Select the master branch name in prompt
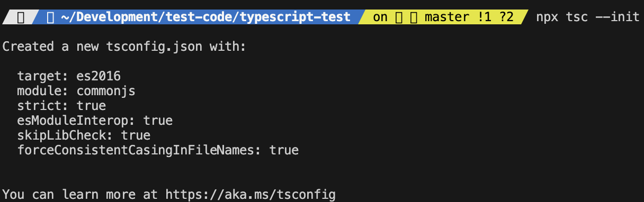 448,17
